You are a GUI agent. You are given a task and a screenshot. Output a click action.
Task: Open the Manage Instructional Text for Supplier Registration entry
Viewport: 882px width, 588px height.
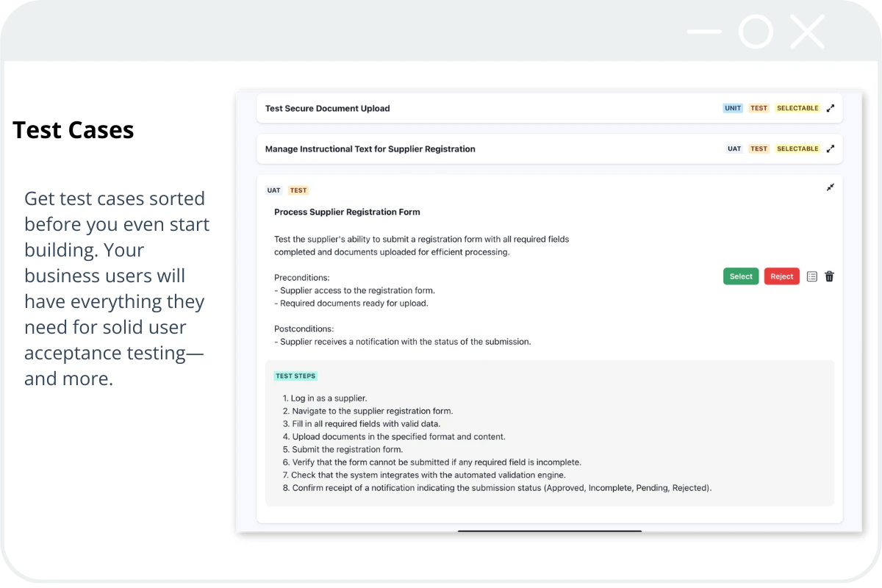(370, 148)
